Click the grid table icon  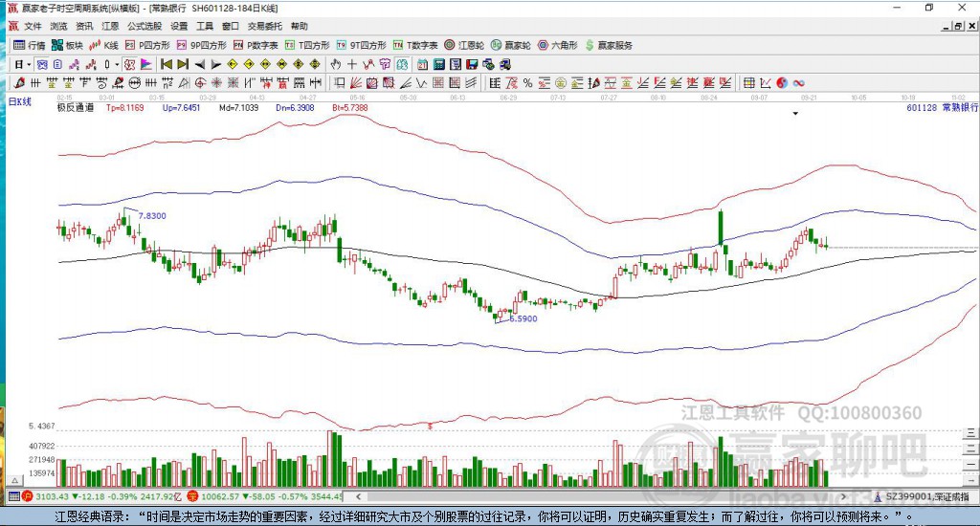(x=748, y=83)
